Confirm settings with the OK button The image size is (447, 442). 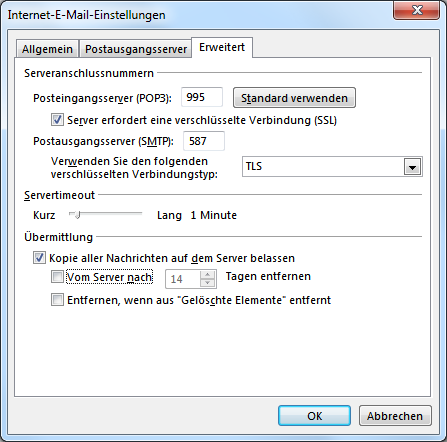tap(314, 416)
